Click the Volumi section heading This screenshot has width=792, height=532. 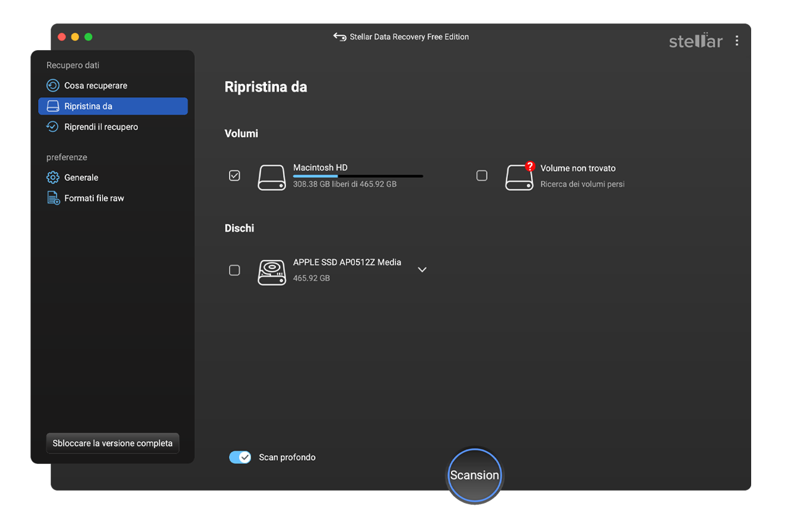pyautogui.click(x=241, y=134)
